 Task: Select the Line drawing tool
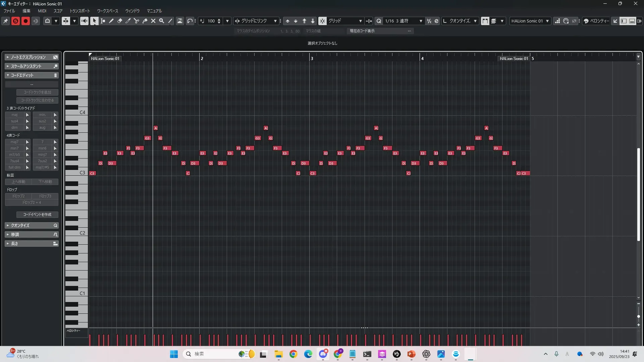coord(170,21)
